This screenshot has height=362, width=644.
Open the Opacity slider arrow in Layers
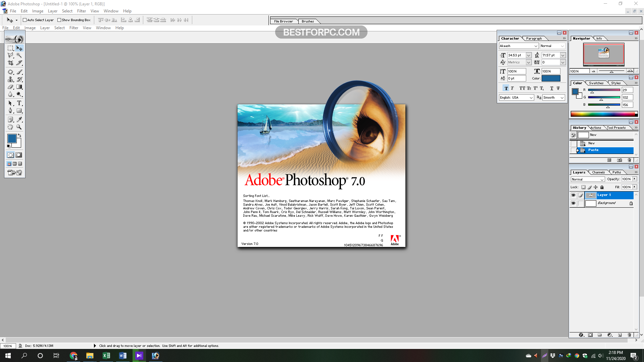coord(635,179)
